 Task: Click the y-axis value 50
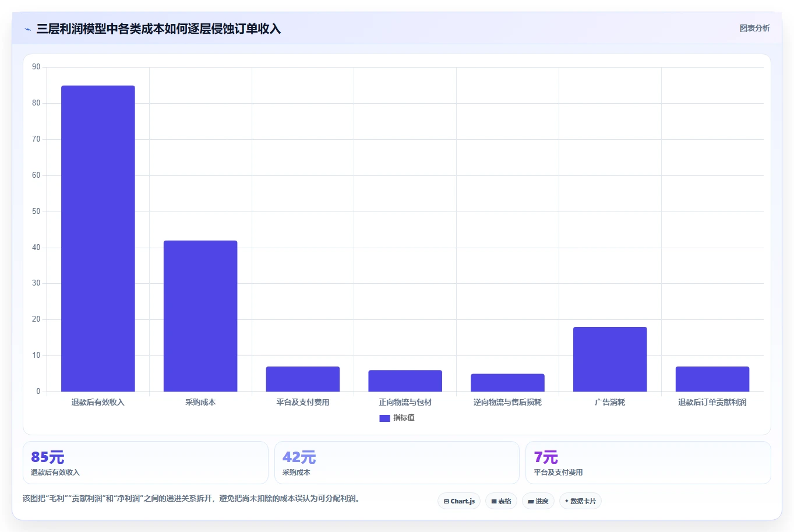(x=36, y=212)
